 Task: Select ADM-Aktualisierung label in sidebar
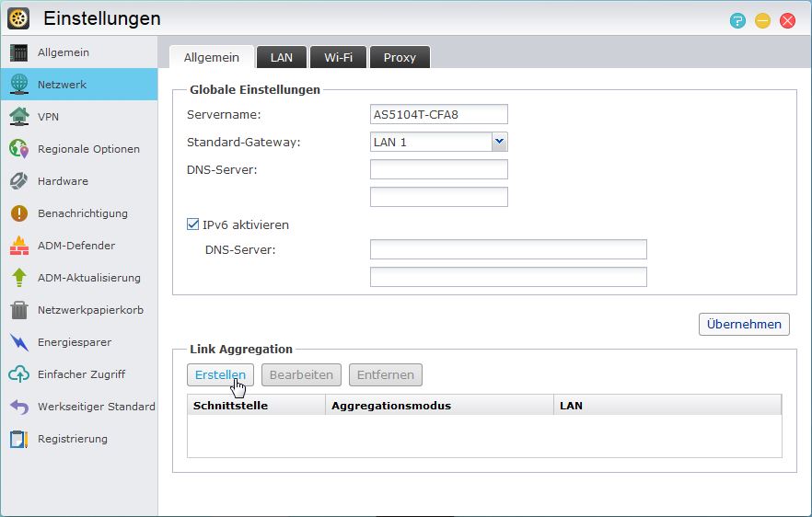(x=89, y=278)
